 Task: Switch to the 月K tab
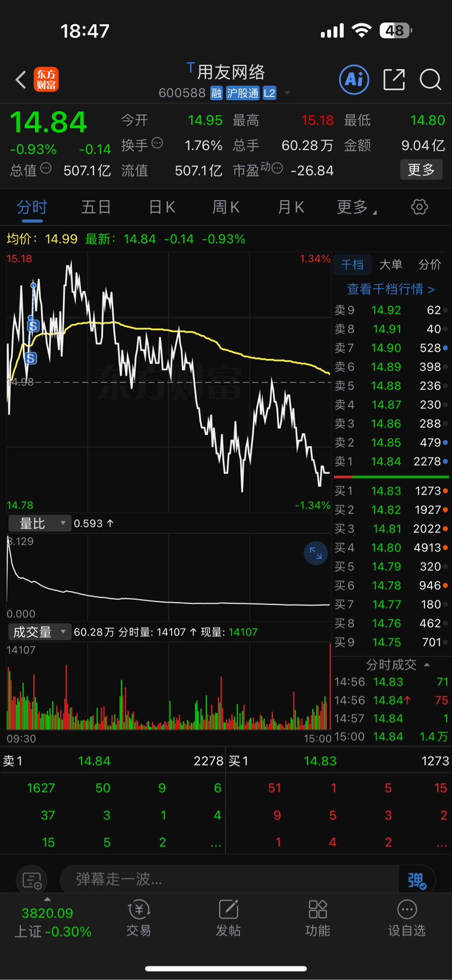(291, 207)
